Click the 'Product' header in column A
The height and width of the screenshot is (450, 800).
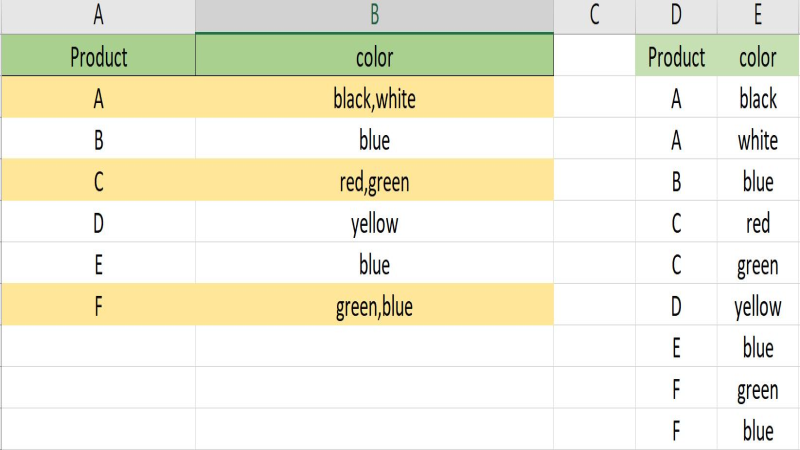point(98,55)
